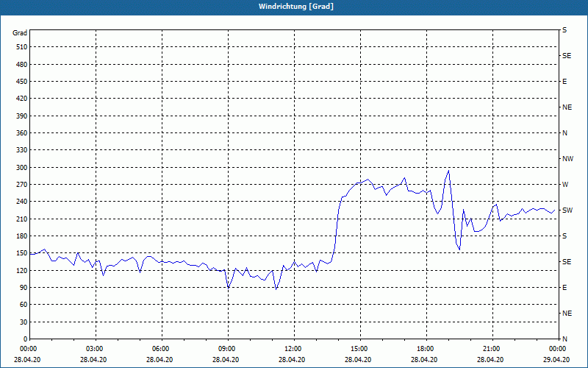588x368 pixels.
Task: Select the 18:00 time axis label
Action: [426, 348]
